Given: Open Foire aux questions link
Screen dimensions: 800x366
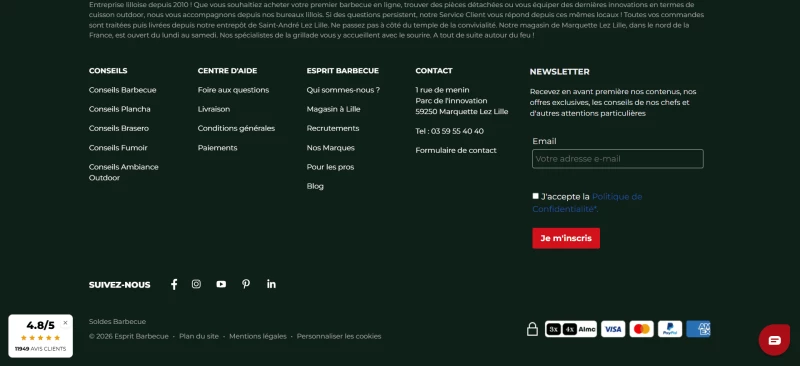Looking at the screenshot, I should tap(233, 90).
